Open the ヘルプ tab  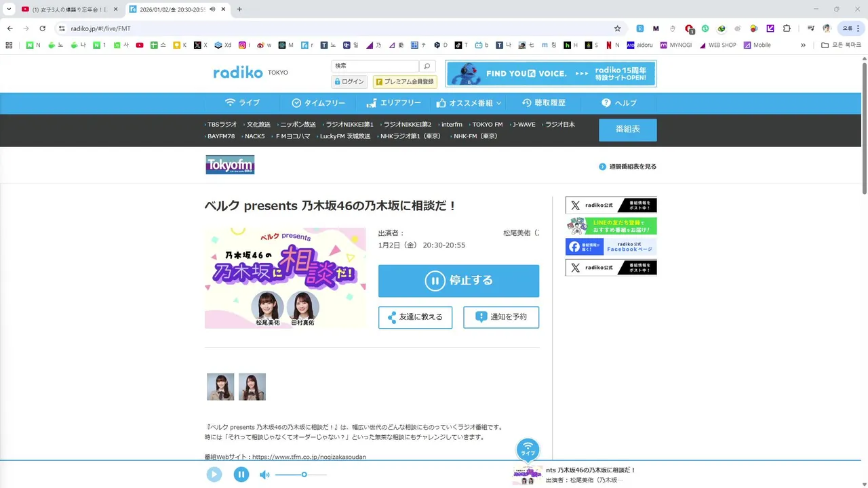(x=618, y=103)
